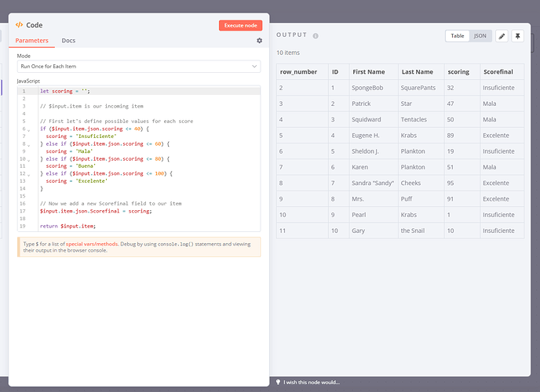The height and width of the screenshot is (392, 540).
Task: Pin the output data with pin icon
Action: [517, 36]
